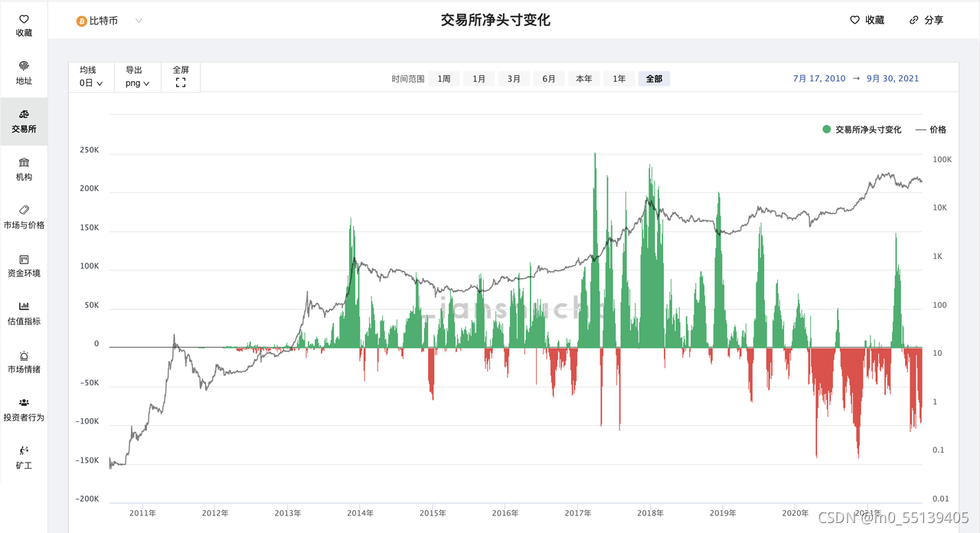Open the 估值指标 valuation metrics section
The width and height of the screenshot is (980, 533).
pyautogui.click(x=23, y=313)
